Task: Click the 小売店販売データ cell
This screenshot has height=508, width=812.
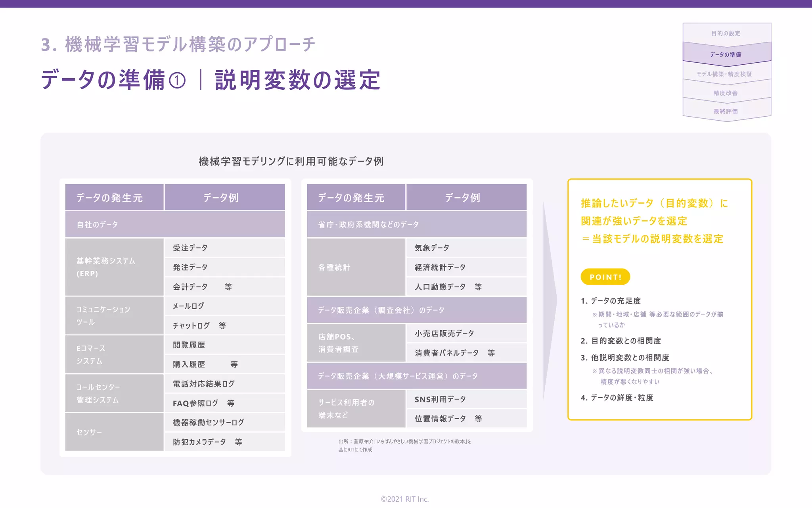Action: (x=467, y=333)
